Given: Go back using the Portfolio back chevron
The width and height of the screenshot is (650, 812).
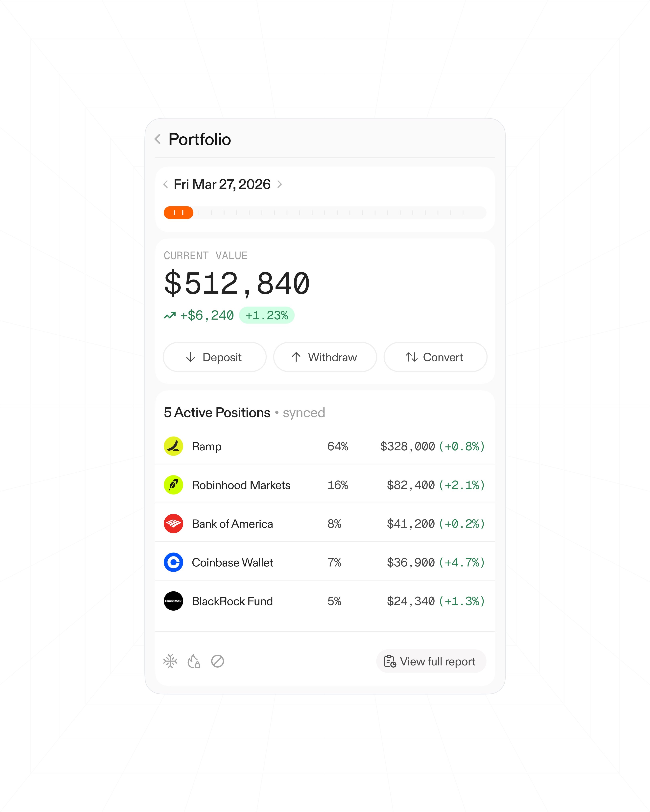Looking at the screenshot, I should coord(158,139).
